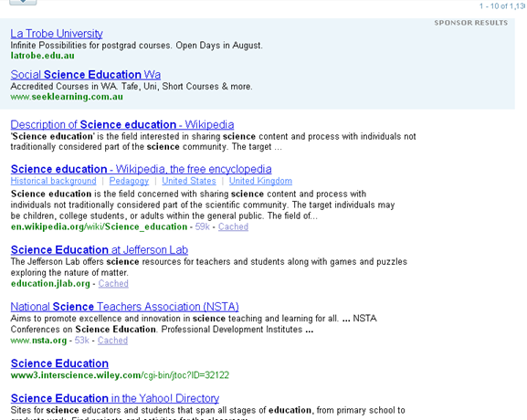
Task: Open the La Trobe University sponsored link
Action: point(57,34)
